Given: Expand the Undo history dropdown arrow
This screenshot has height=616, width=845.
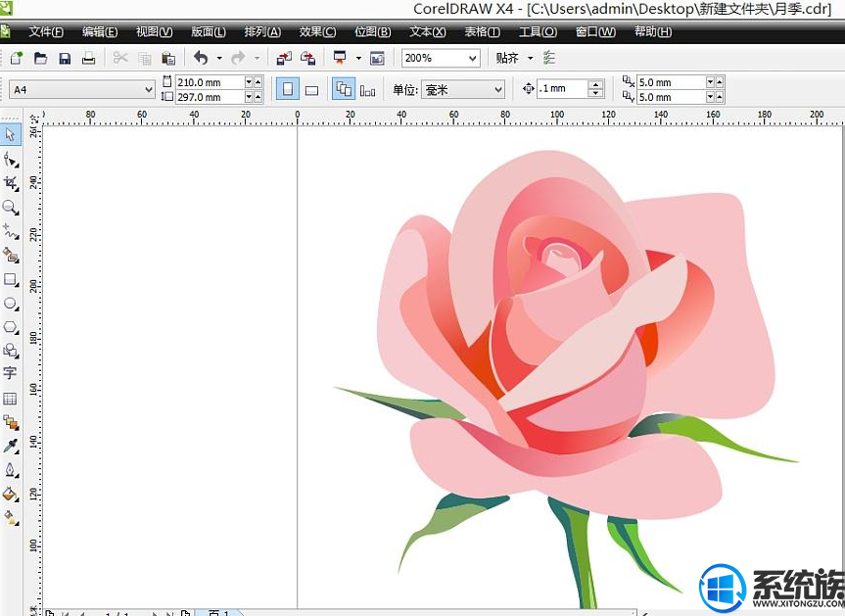Looking at the screenshot, I should point(219,58).
